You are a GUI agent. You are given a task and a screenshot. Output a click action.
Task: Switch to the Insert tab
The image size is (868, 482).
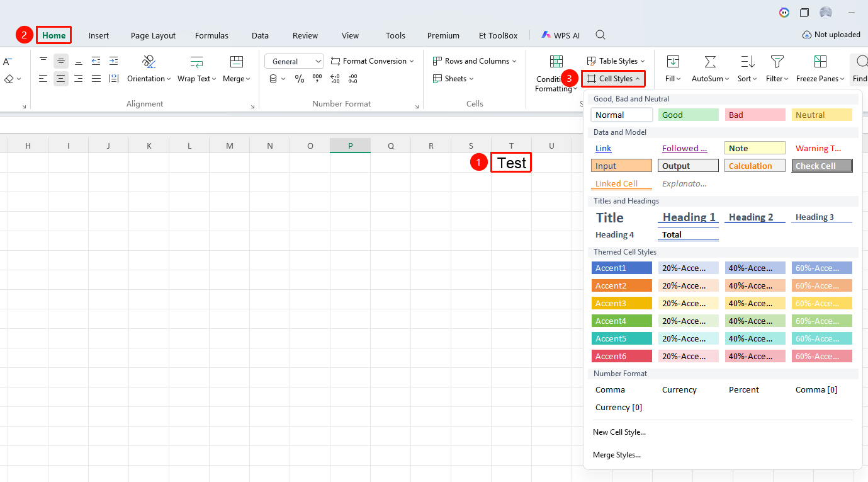(x=99, y=35)
